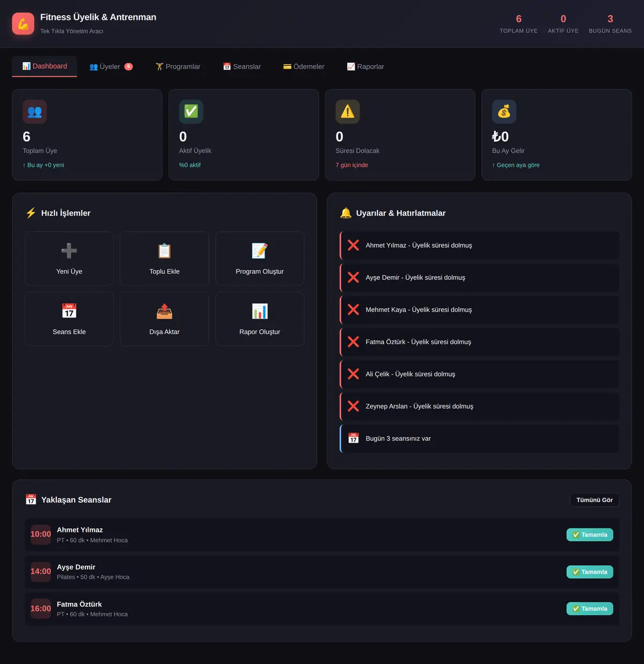Click the TOPLAM ÜYE header stat
644x664 pixels.
point(518,24)
